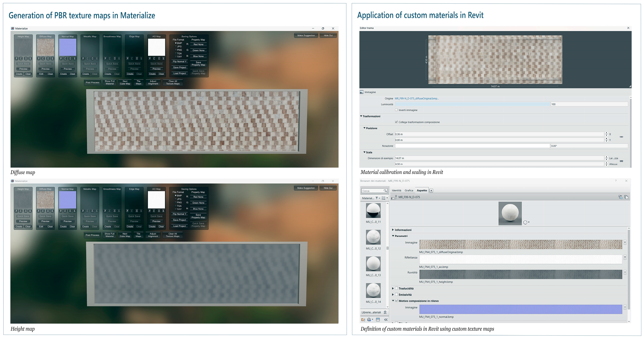Click the search magnifier icon in Cerca box

tap(385, 191)
